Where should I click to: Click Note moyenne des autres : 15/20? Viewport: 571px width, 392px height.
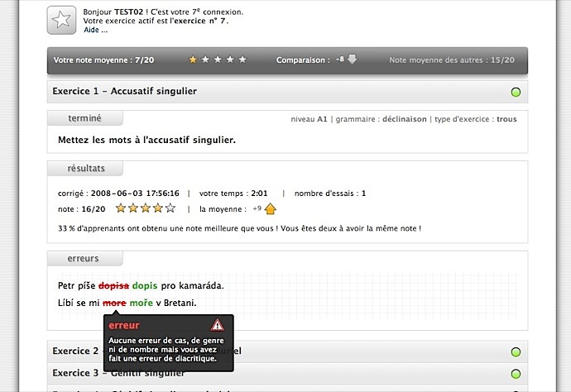coord(452,60)
